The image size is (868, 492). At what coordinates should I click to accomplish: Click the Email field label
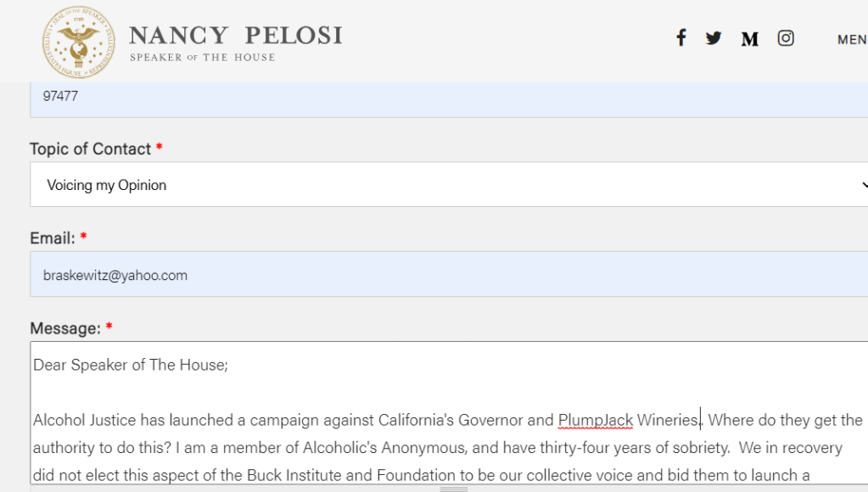[53, 238]
